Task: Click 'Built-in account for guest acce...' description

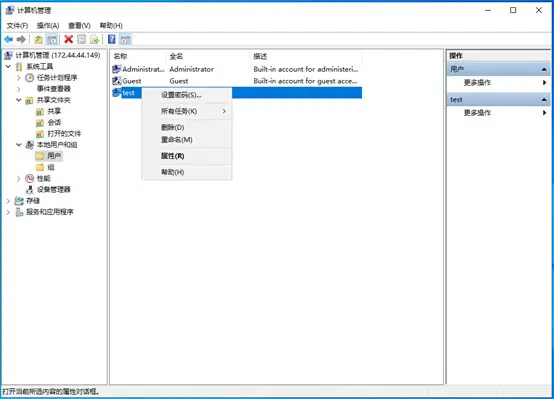Action: point(305,81)
